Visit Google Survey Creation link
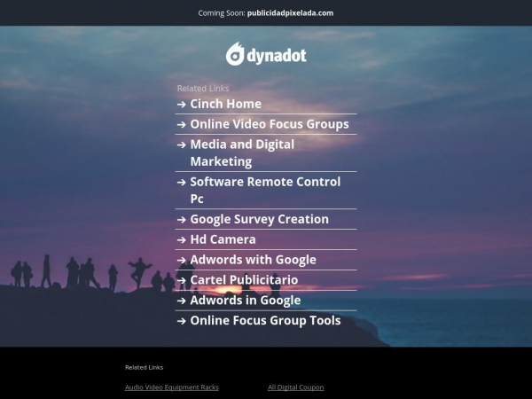 [x=259, y=219]
